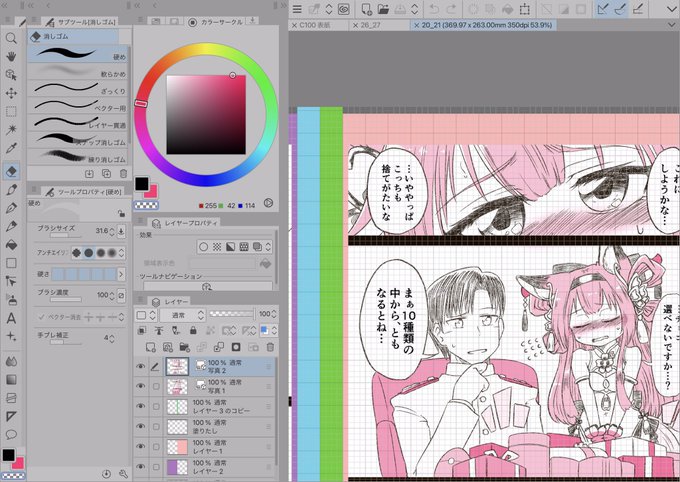Hide the 写真 2 layer
The image size is (680, 482).
(x=141, y=367)
